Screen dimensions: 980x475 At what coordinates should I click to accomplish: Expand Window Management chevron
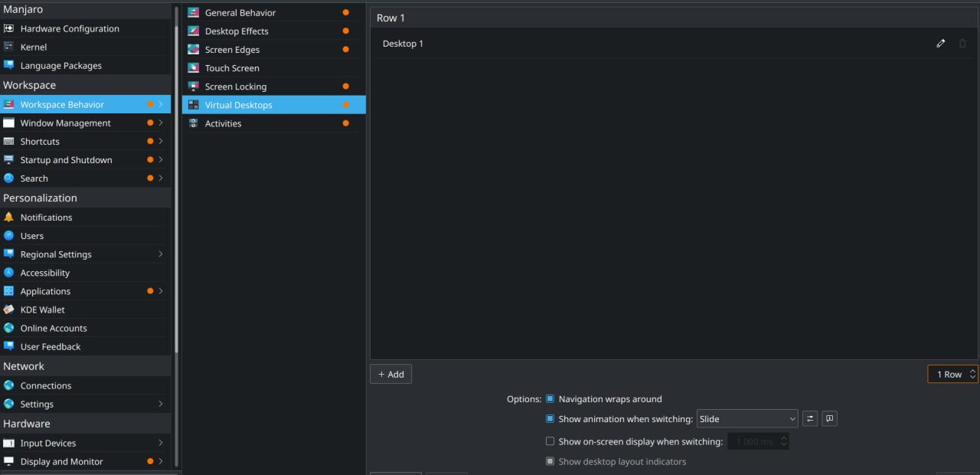click(x=161, y=123)
